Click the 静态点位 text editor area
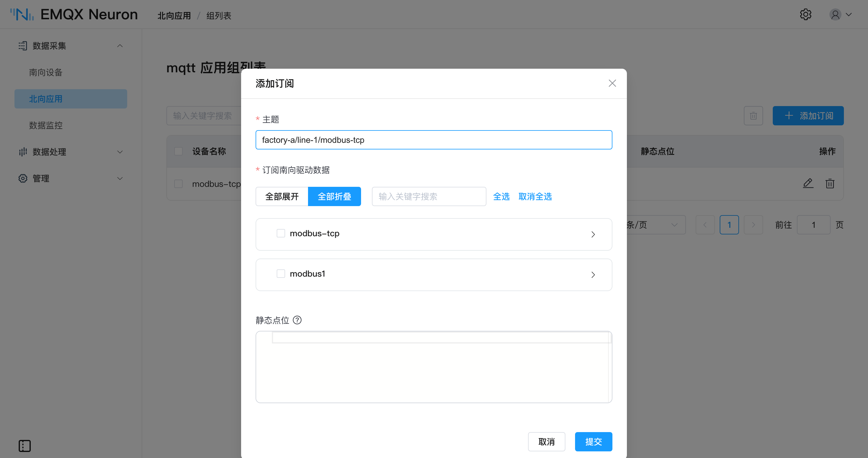This screenshot has height=458, width=868. tap(434, 367)
